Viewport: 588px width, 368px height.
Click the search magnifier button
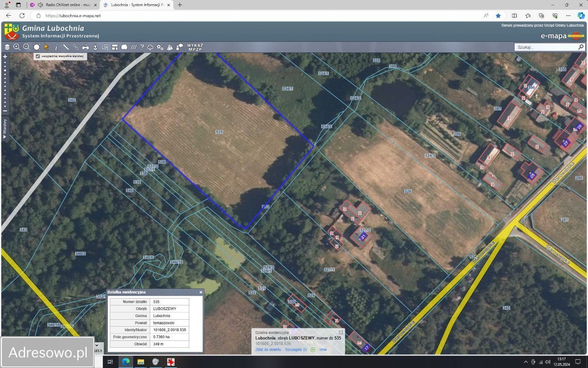click(x=581, y=47)
